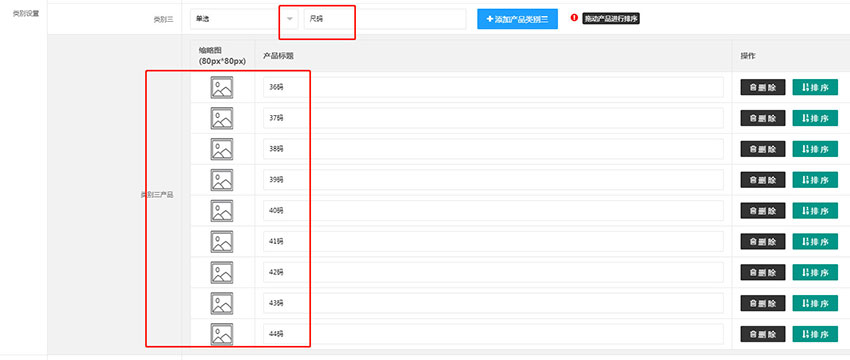The width and height of the screenshot is (850, 360).
Task: Delete the 43码 product row
Action: point(763,304)
